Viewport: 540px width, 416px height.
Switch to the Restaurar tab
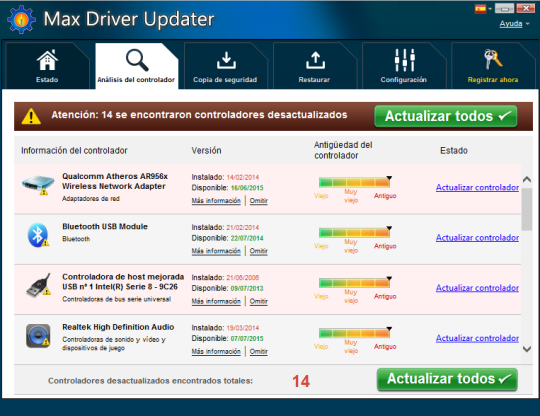[x=314, y=65]
